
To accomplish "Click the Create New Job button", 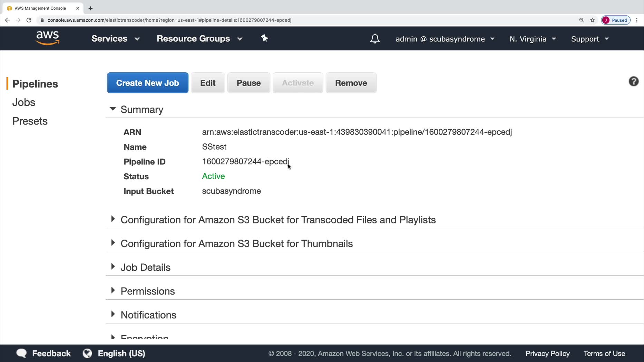I will click(147, 83).
